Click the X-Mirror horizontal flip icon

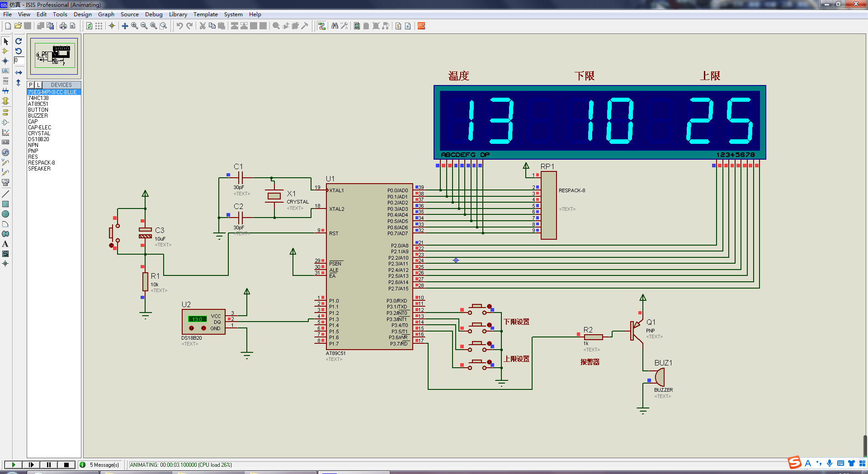pyautogui.click(x=19, y=72)
